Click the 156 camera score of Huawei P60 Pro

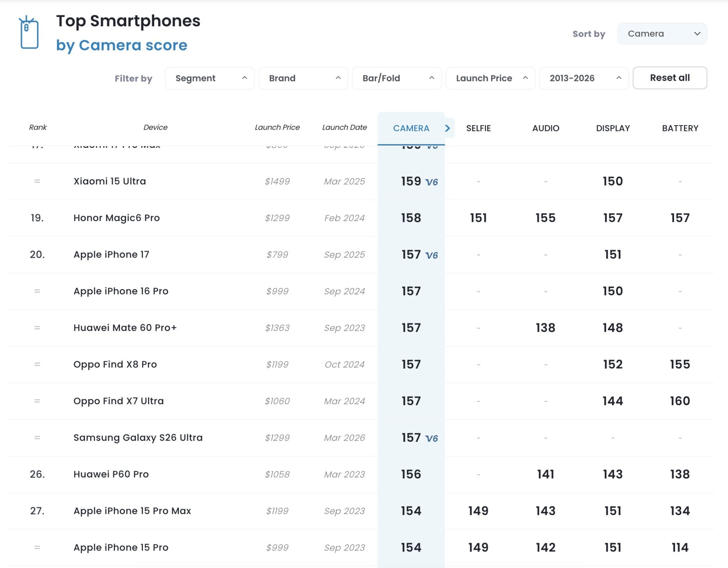[x=411, y=474]
